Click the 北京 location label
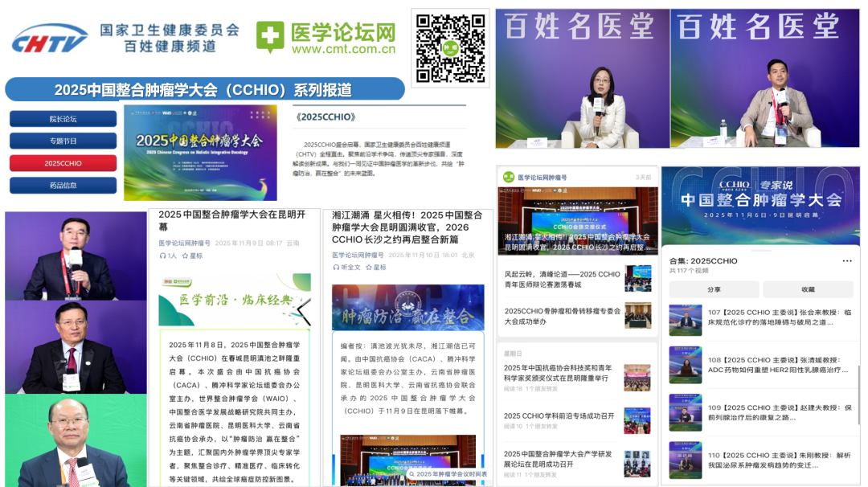Screen dimensions: 868x487 [x=469, y=255]
